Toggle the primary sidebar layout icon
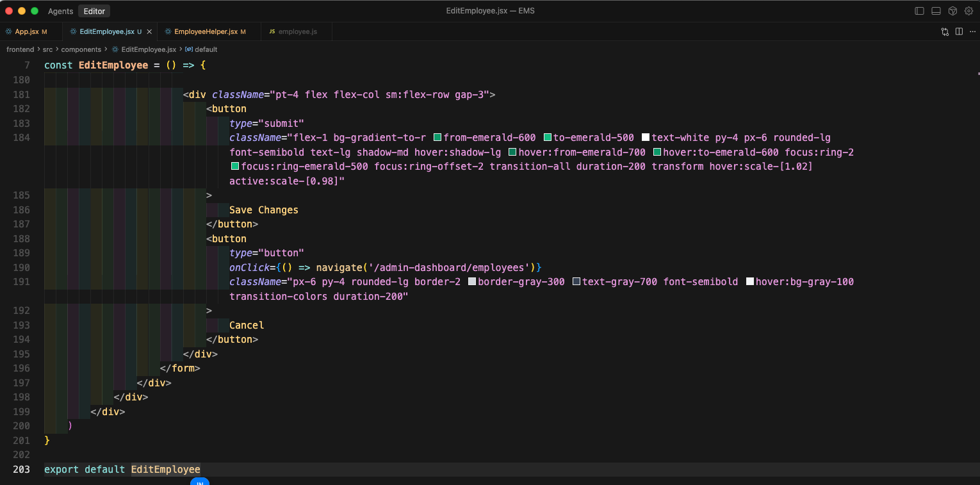The width and height of the screenshot is (980, 485). 919,11
